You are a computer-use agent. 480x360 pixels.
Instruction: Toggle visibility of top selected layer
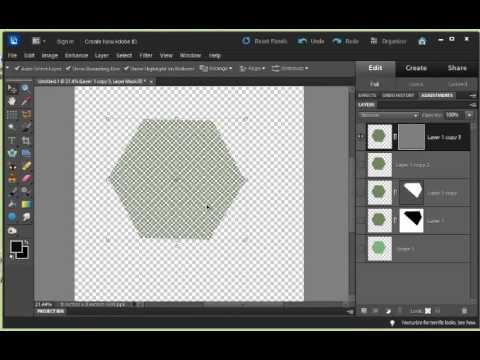361,137
